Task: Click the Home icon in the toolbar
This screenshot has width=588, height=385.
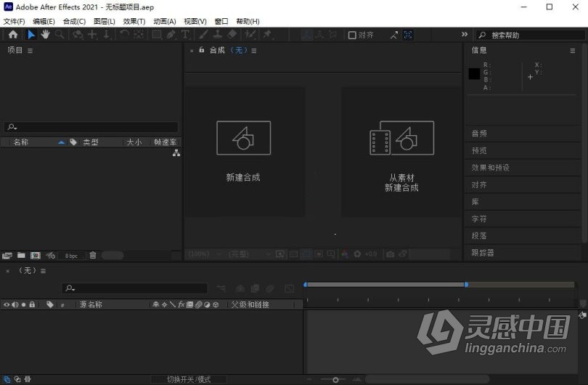Action: (x=13, y=35)
